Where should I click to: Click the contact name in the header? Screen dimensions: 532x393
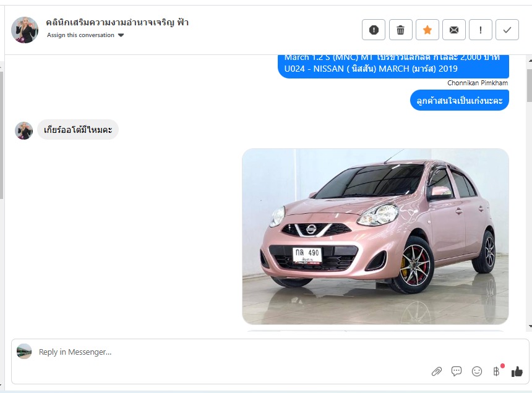[x=118, y=22]
